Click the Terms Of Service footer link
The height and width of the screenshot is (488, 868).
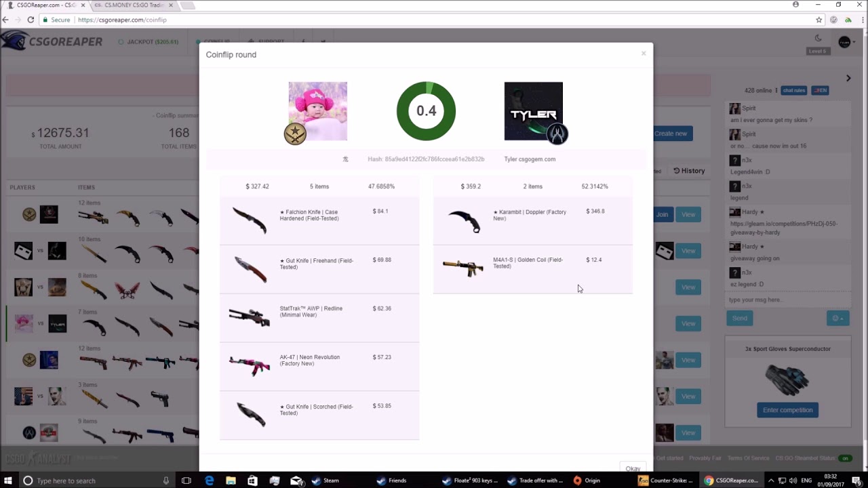[x=749, y=458]
